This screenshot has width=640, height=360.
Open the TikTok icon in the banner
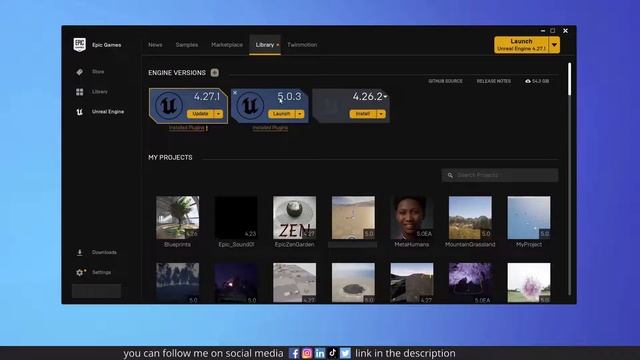[x=333, y=353]
